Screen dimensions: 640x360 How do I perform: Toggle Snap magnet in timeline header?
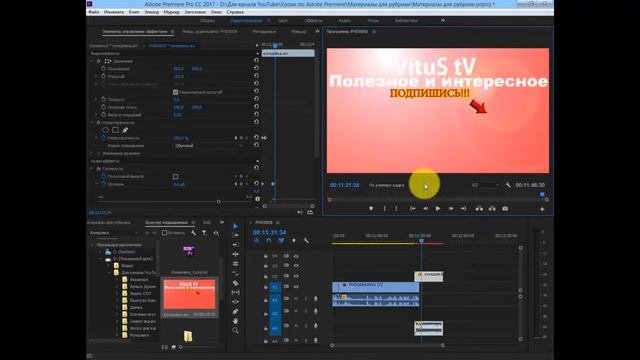[269, 241]
